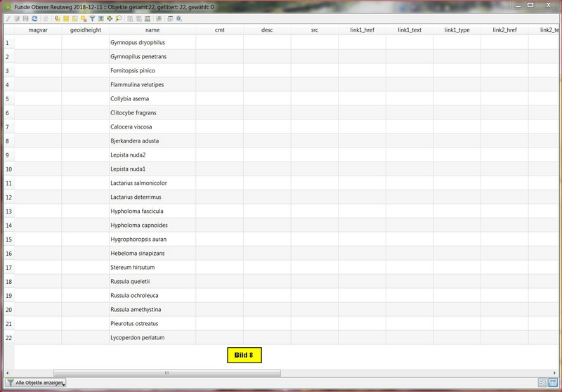Image resolution: width=562 pixels, height=392 pixels.
Task: Click the horizontal scrollbar thumb
Action: [x=166, y=373]
